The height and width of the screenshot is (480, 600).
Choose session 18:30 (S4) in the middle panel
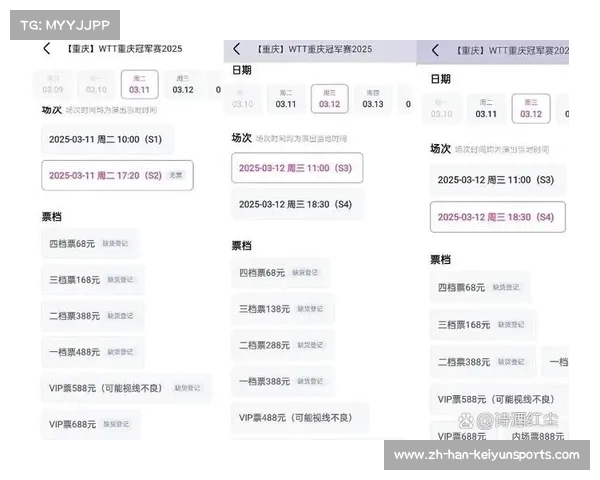point(297,204)
